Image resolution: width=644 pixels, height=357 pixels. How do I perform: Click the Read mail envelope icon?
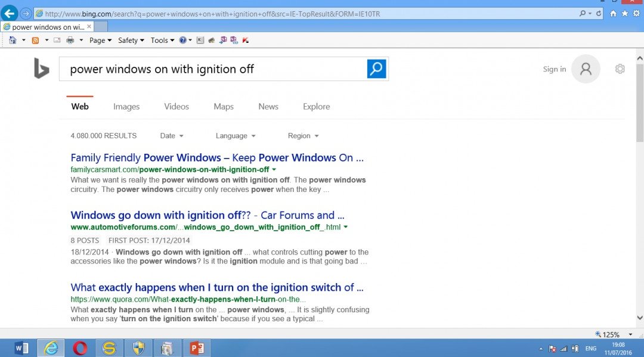tap(57, 40)
